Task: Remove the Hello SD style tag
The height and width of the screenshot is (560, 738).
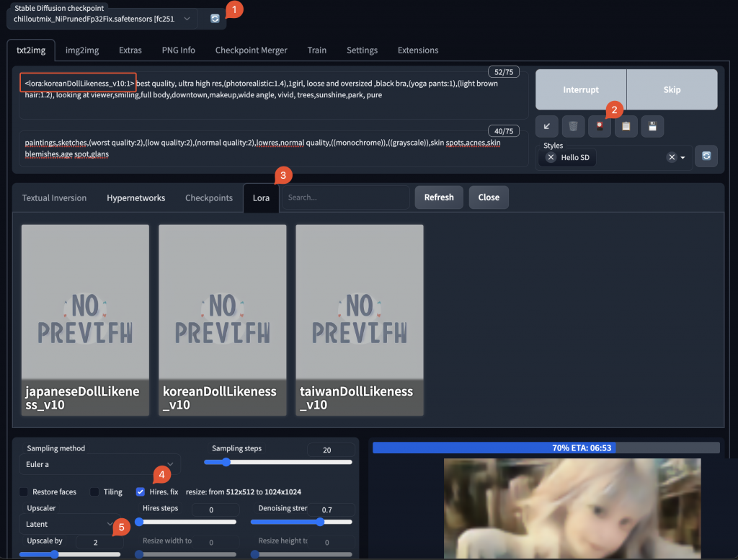Action: [551, 158]
